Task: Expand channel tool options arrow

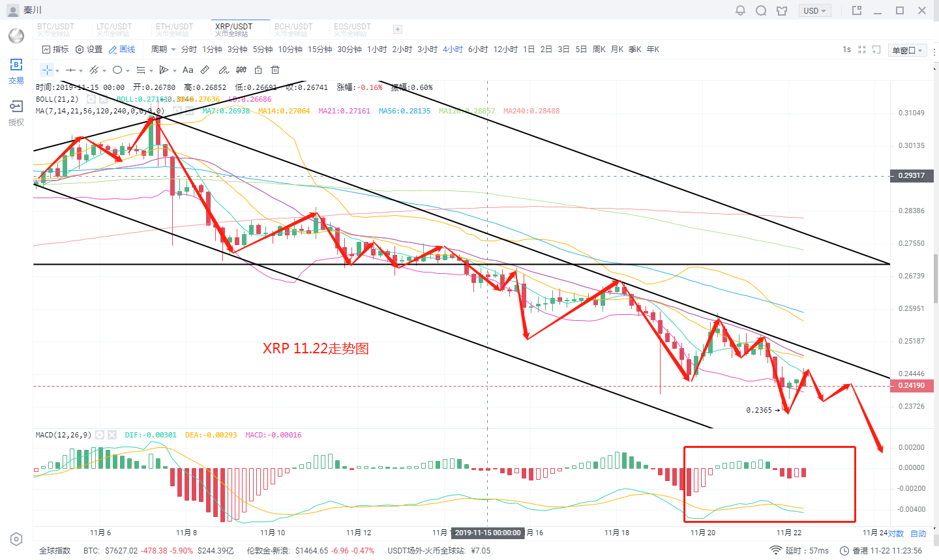Action: 104,70
